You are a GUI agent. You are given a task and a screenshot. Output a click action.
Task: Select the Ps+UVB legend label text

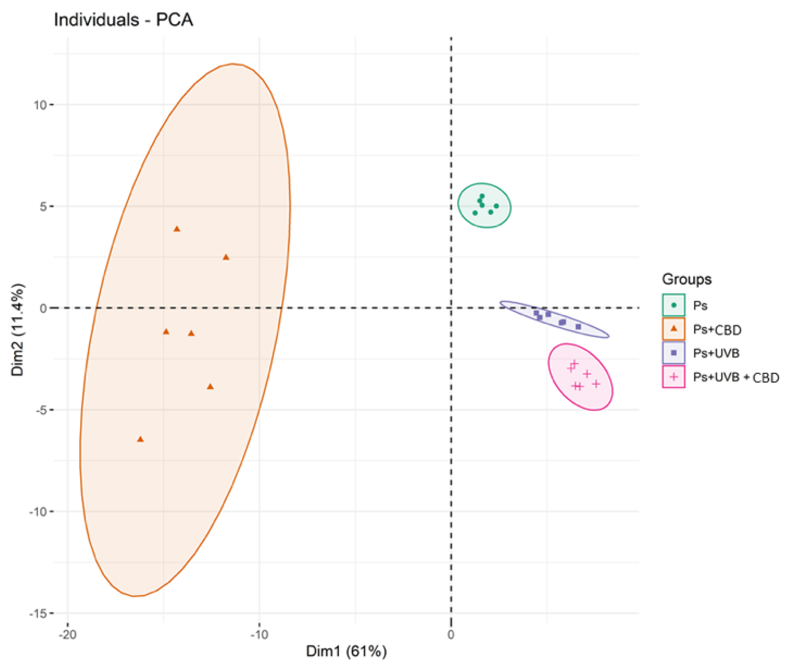coord(716,353)
